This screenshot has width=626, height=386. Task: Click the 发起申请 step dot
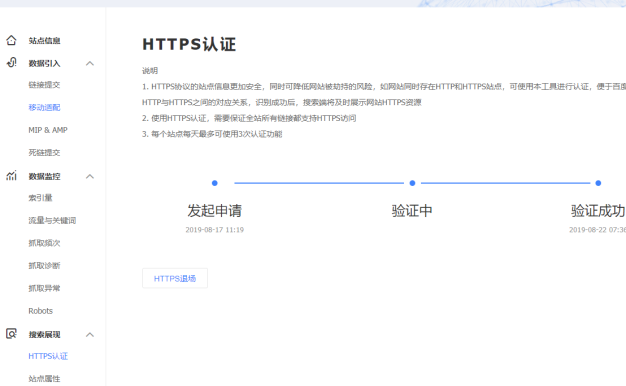[x=214, y=183]
